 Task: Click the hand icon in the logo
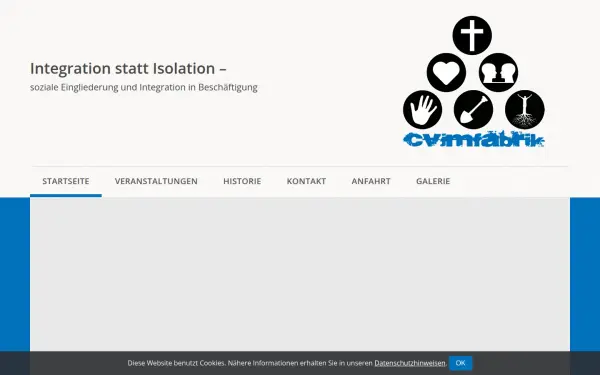click(x=422, y=110)
